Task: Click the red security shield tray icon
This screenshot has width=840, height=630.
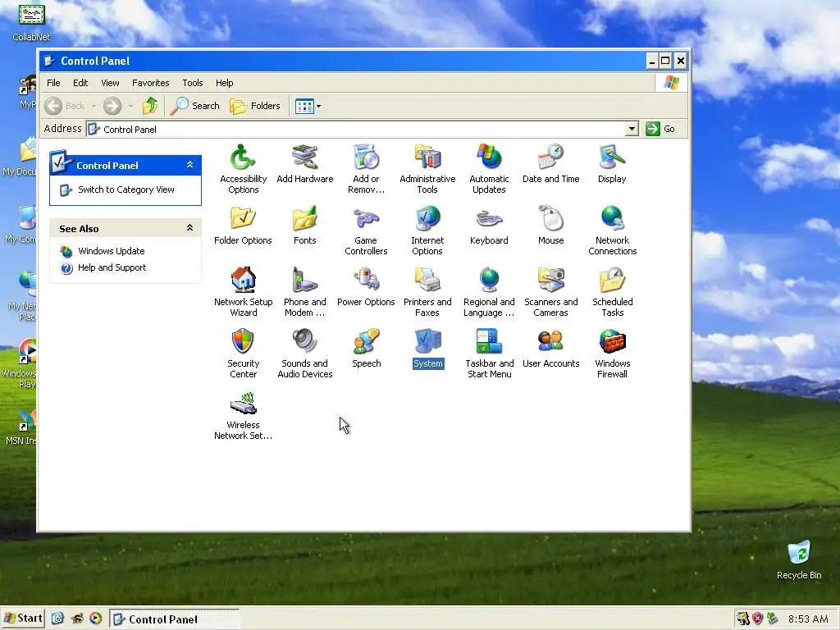Action: coord(757,619)
